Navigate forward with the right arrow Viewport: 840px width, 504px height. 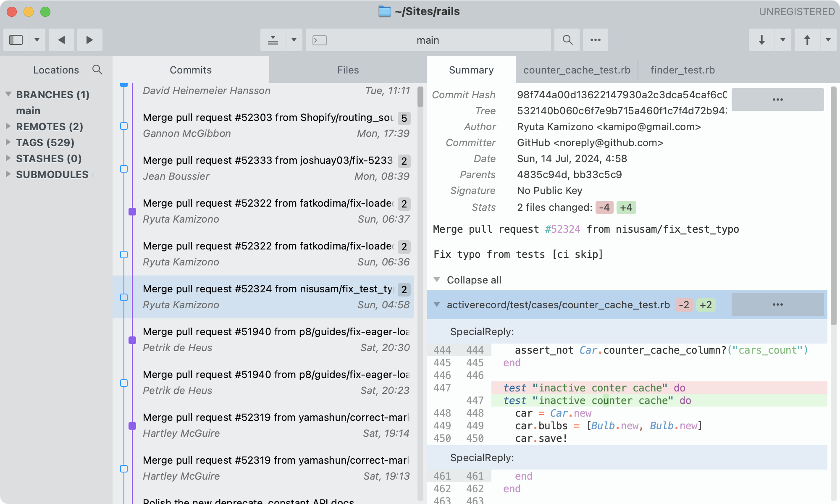[89, 40]
